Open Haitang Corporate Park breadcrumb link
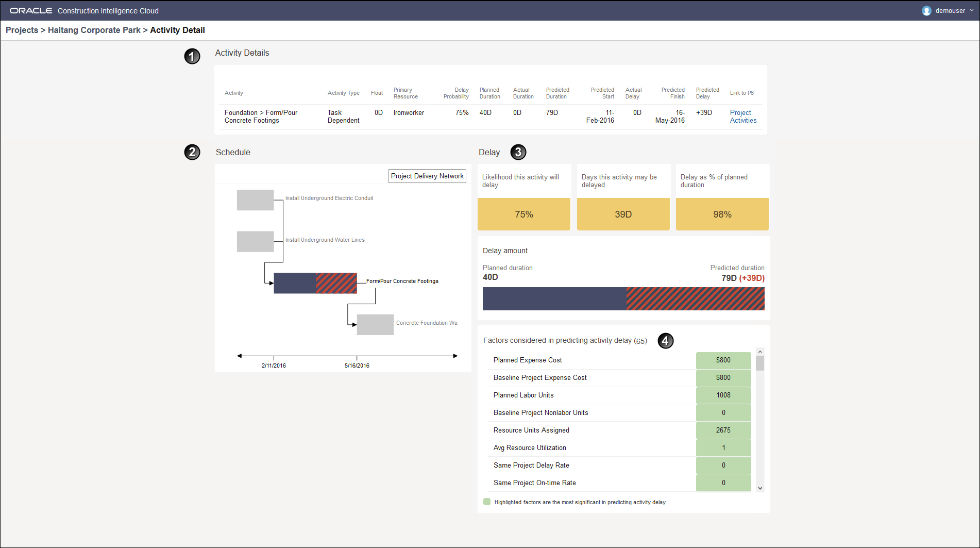 (94, 30)
